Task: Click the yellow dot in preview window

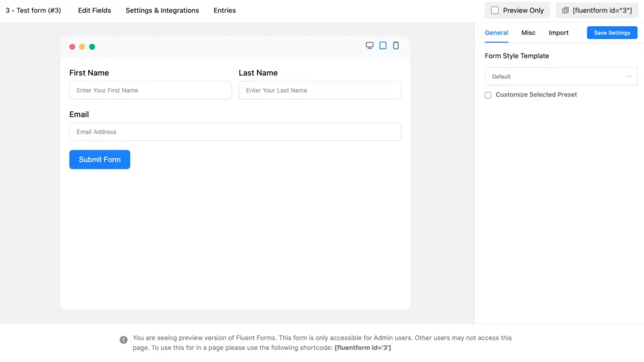Action: [82, 47]
